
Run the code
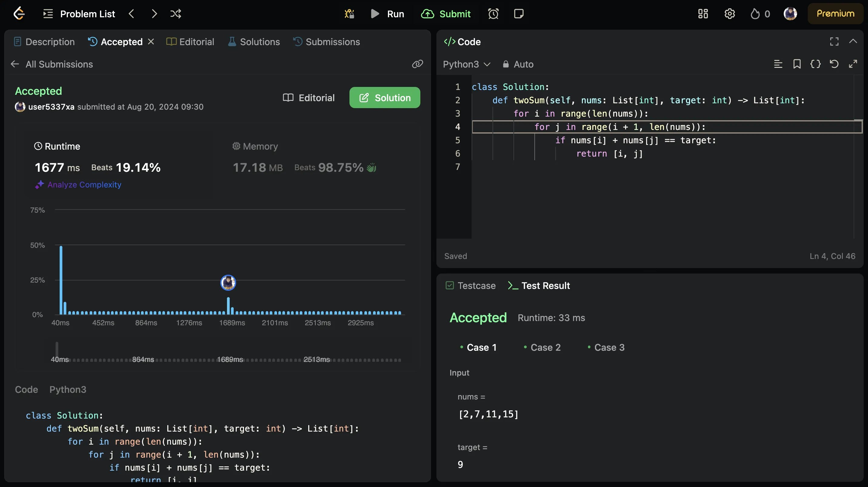387,14
